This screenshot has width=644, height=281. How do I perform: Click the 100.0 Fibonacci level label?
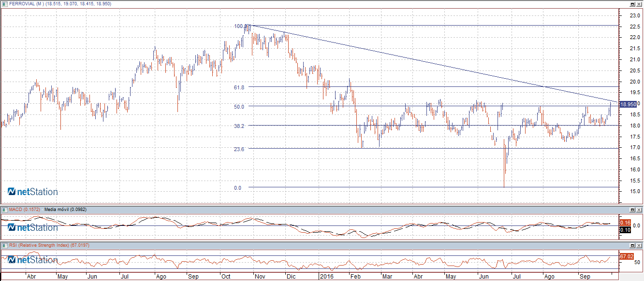pyautogui.click(x=240, y=26)
